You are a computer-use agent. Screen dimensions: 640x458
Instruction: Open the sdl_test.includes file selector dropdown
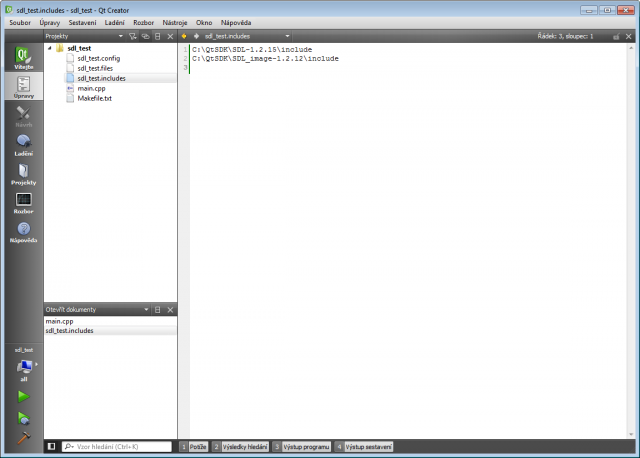[x=289, y=35]
